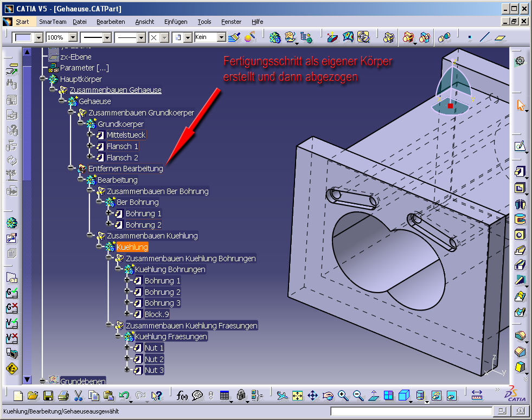Expand the Flansch 1 node
532x420 pixels.
pos(89,146)
